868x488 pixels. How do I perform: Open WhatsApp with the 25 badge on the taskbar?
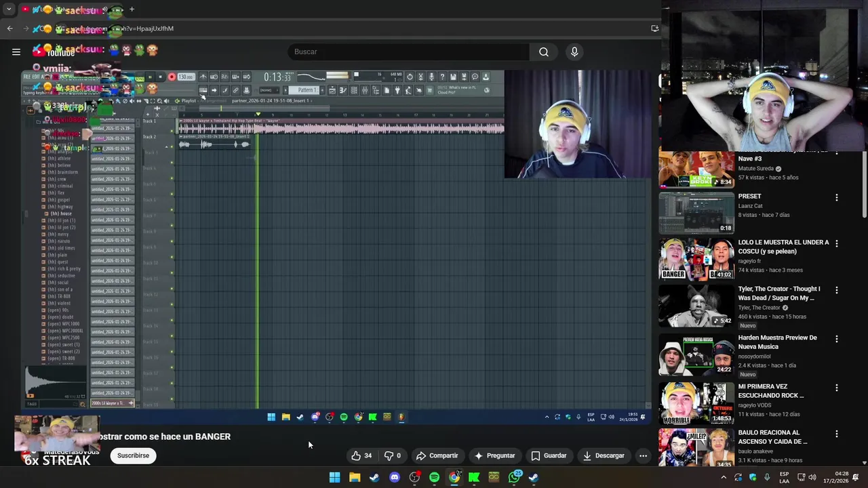(x=514, y=477)
